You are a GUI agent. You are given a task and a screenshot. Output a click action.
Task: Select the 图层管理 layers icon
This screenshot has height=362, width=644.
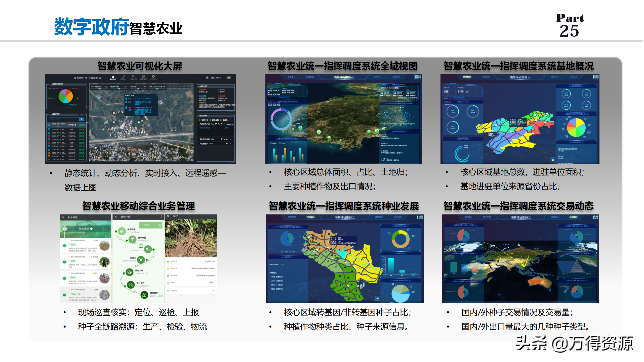[143, 77]
